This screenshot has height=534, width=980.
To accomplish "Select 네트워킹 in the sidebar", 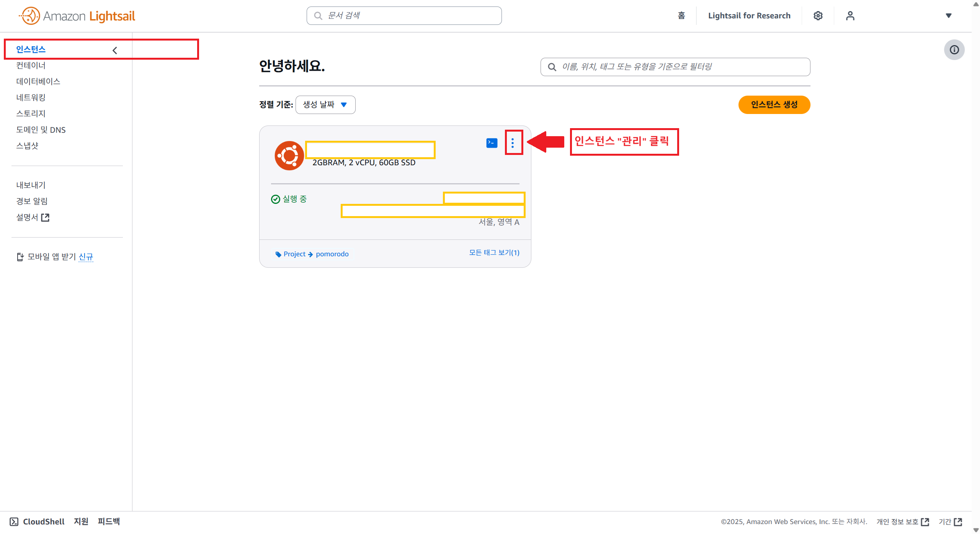I will tap(31, 98).
